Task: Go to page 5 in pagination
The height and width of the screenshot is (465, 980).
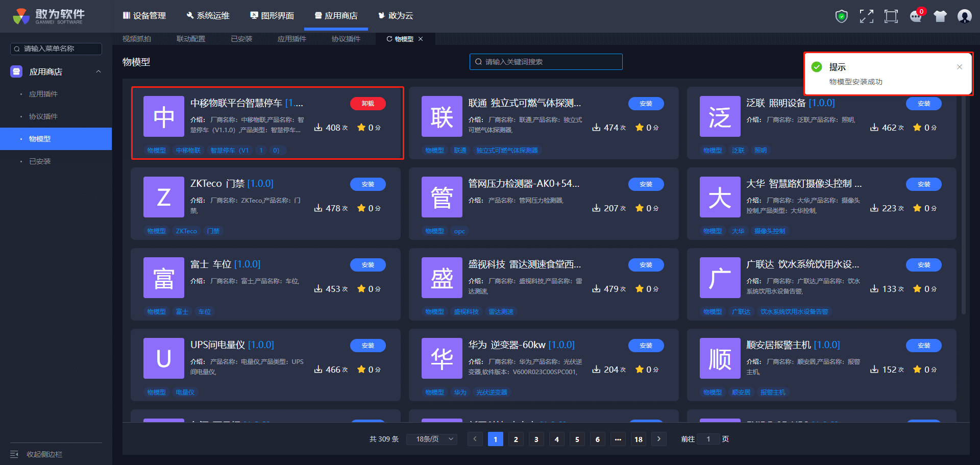Action: (x=577, y=439)
